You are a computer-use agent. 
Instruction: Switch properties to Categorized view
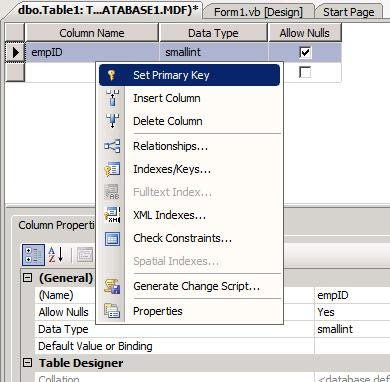(33, 255)
